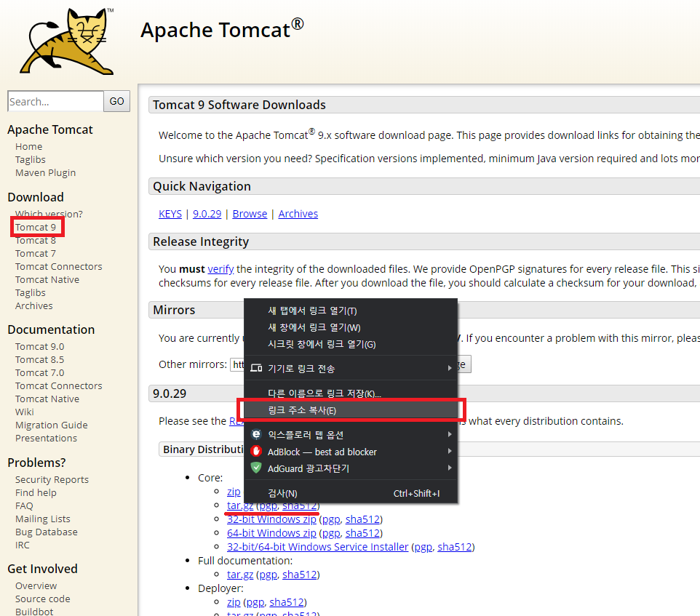Expand the AdBlock submenu arrow
This screenshot has width=700, height=616.
[x=450, y=452]
